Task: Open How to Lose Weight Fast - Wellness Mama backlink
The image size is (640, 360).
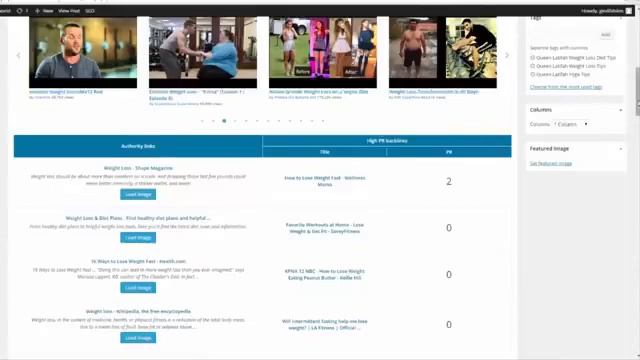Action: [x=325, y=181]
